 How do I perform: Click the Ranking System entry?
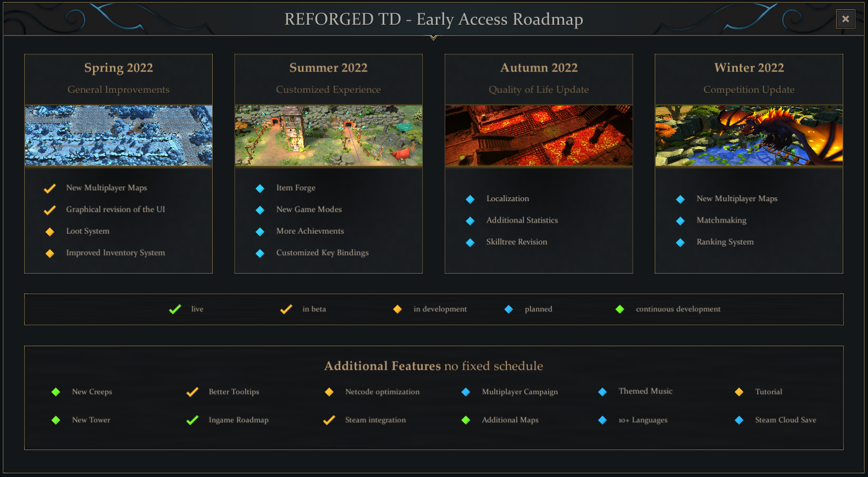point(725,242)
